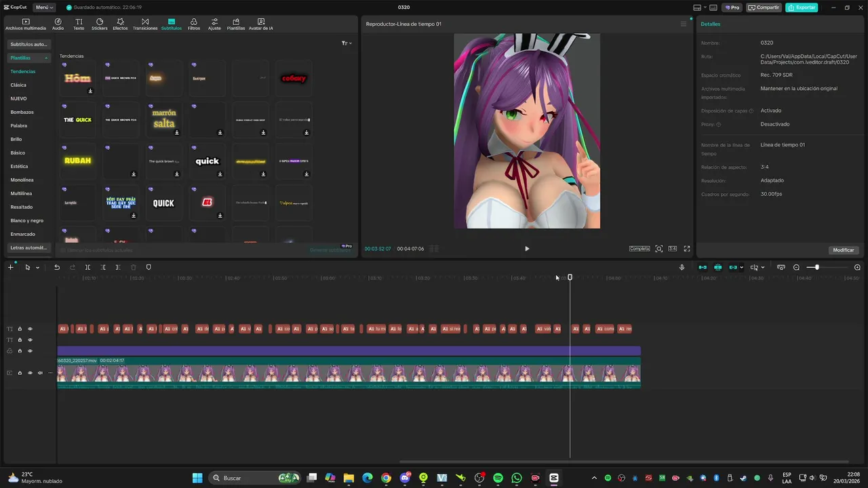Click the preview zoom-to-fit icon
The height and width of the screenshot is (488, 868).
coord(658,249)
